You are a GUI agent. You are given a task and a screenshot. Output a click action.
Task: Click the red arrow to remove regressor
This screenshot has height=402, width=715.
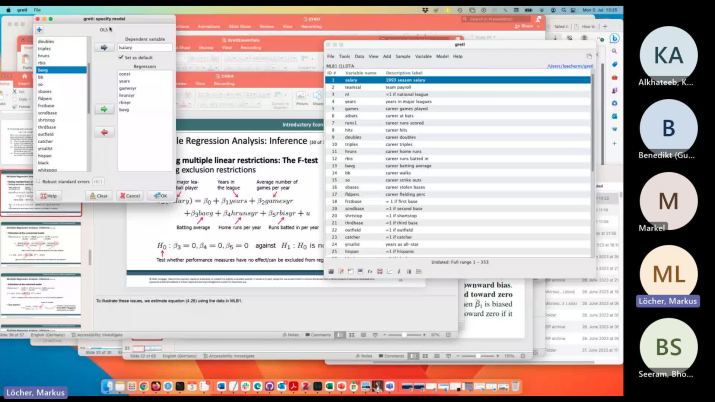pyautogui.click(x=104, y=132)
